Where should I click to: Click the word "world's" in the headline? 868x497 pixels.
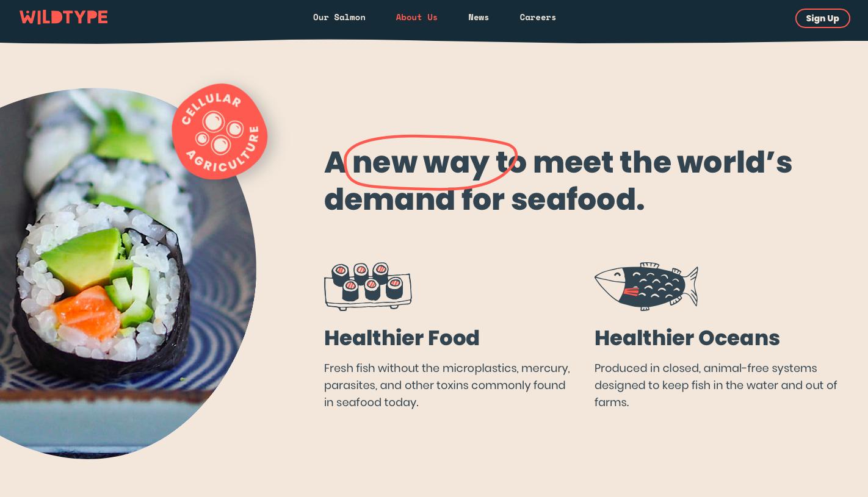734,163
